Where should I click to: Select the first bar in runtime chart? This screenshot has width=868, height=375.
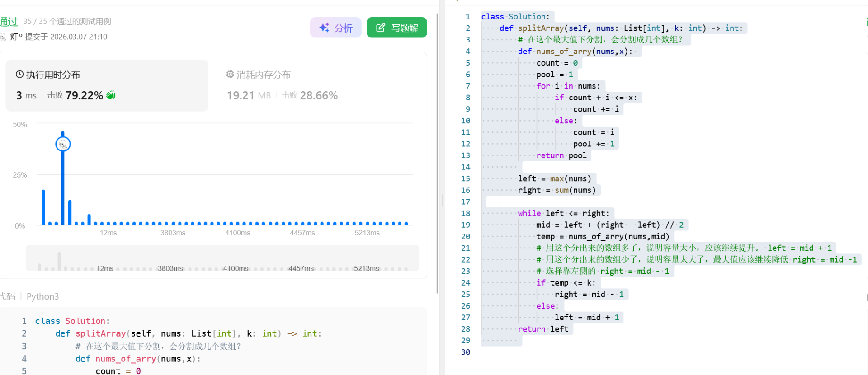pyautogui.click(x=43, y=207)
